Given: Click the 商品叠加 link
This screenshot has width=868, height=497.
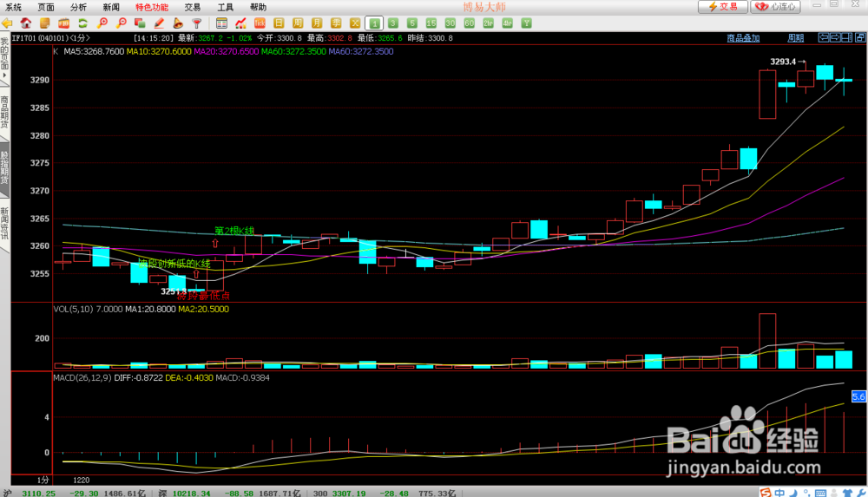Looking at the screenshot, I should (743, 38).
